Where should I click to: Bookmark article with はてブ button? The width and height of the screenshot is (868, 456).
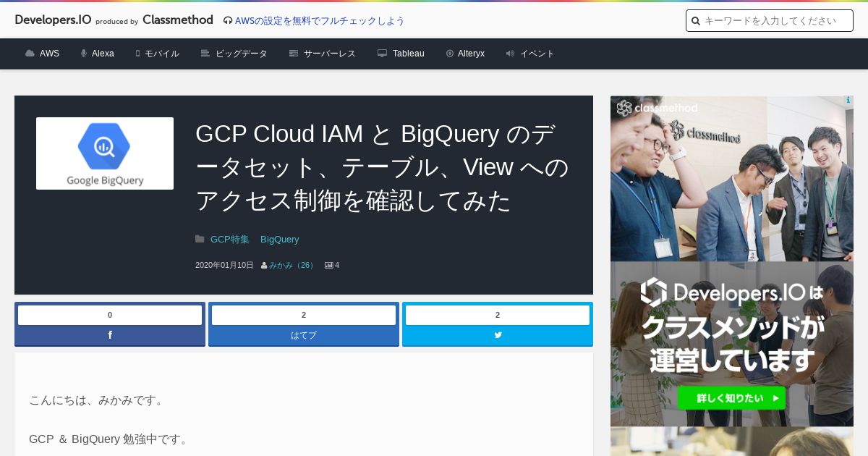pyautogui.click(x=304, y=335)
